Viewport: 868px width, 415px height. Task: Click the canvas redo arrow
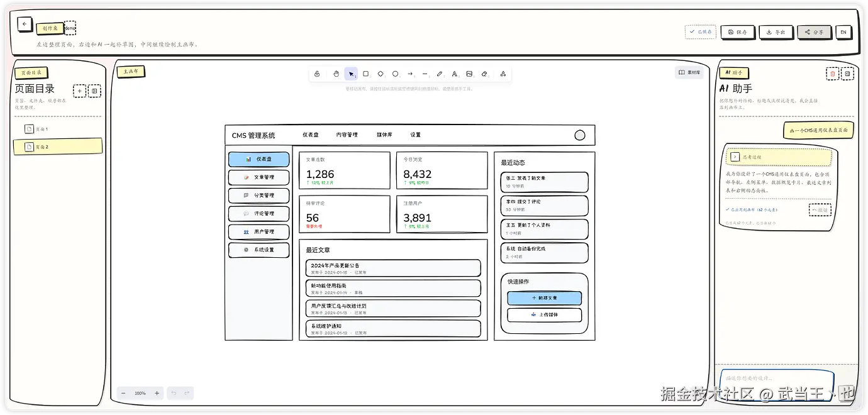pos(187,393)
